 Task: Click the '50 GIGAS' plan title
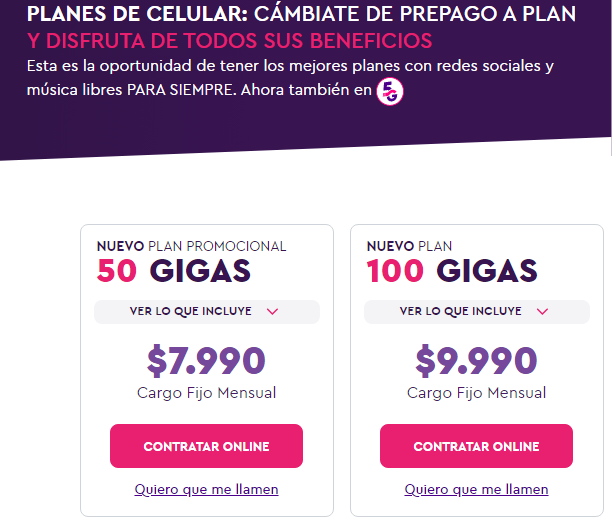[174, 271]
